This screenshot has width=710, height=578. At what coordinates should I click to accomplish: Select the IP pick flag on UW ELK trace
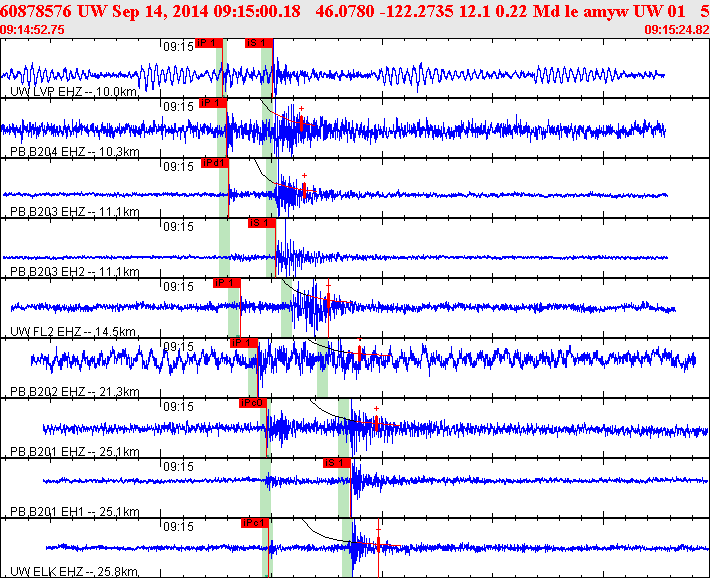[x=255, y=522]
